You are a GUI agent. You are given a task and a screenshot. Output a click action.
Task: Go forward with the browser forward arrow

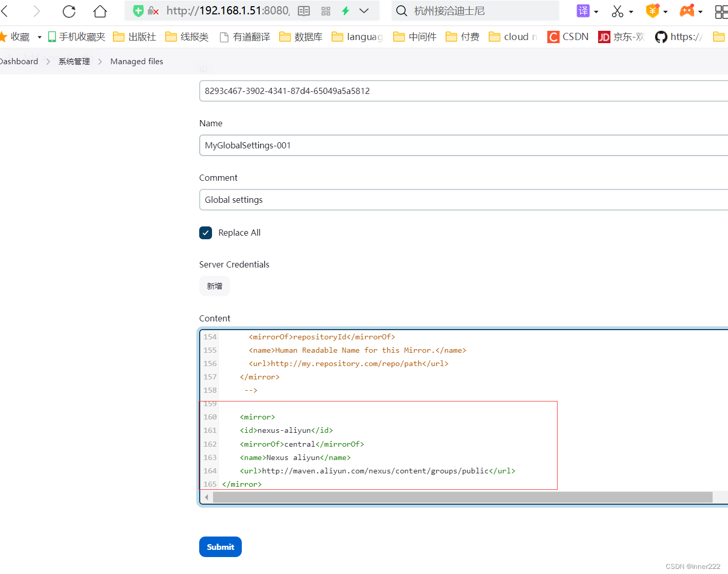coord(36,11)
